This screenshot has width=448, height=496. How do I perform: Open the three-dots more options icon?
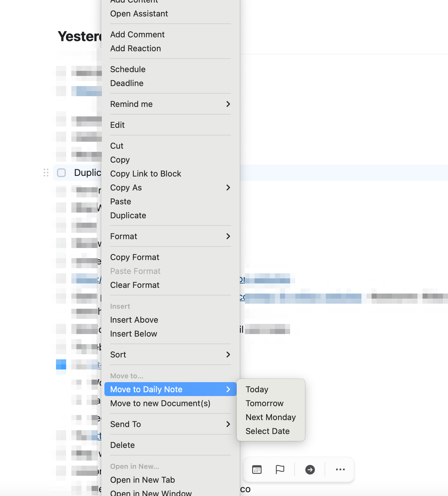pyautogui.click(x=340, y=470)
